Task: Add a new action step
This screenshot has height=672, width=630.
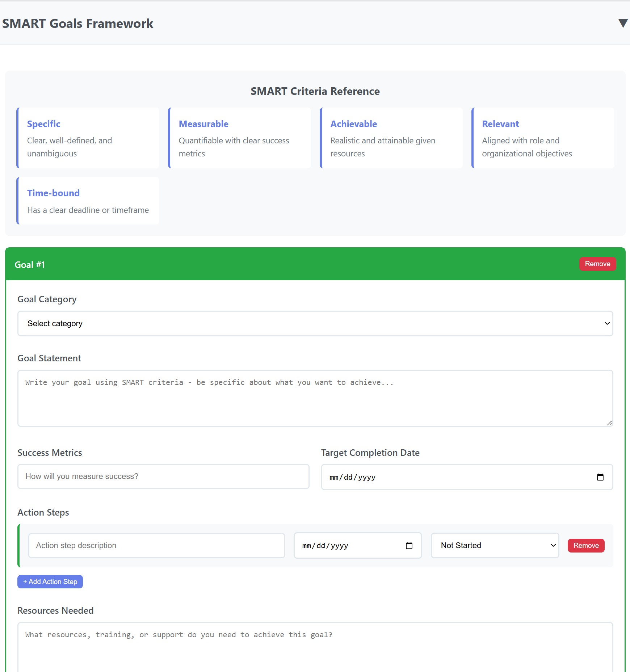Action: [50, 581]
